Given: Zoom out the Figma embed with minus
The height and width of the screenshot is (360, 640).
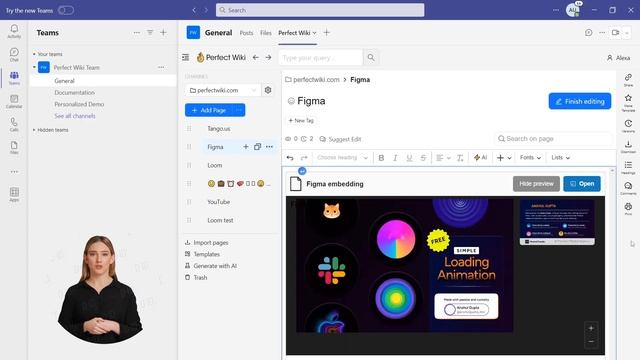Looking at the screenshot, I should (591, 342).
